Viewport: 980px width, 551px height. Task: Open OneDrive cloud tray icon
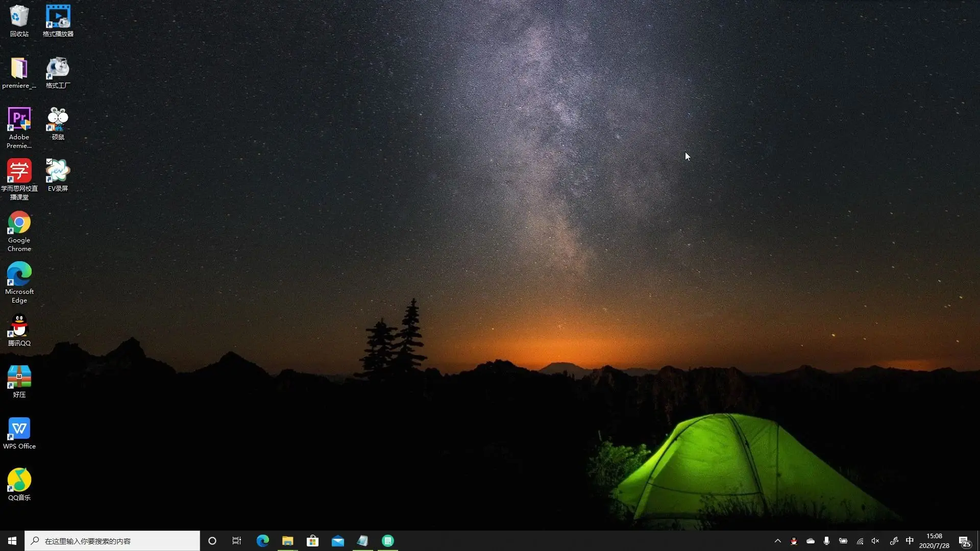810,541
